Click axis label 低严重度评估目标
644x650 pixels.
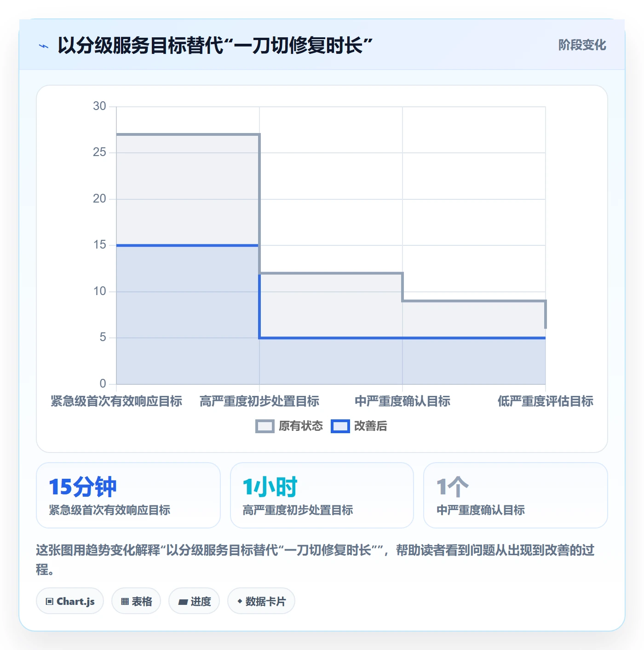click(546, 401)
